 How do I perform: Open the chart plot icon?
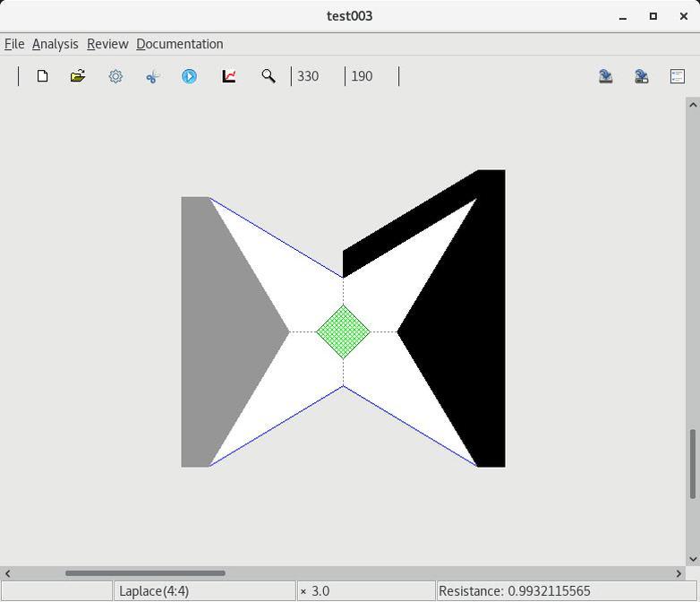[x=229, y=76]
